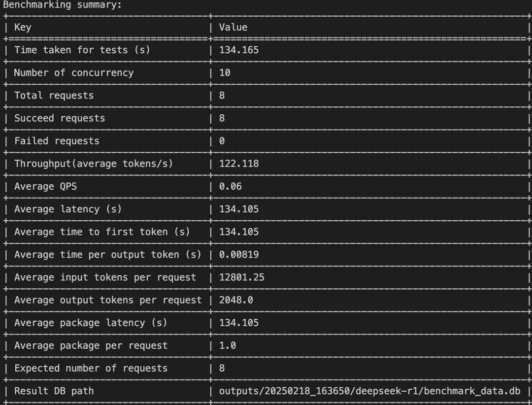Screen dimensions: 532x405
Task: Click the 'Time taken for tests (s)' label
Action: click(82, 50)
